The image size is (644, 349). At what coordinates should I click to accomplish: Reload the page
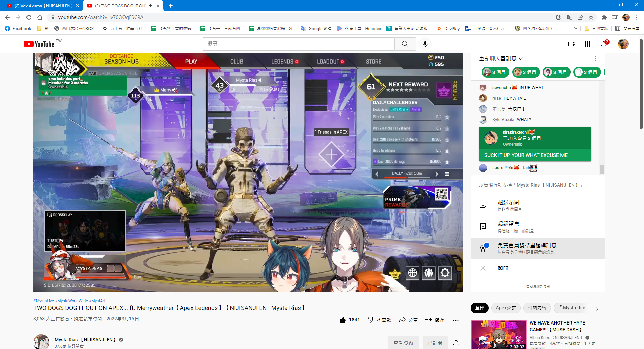(29, 17)
